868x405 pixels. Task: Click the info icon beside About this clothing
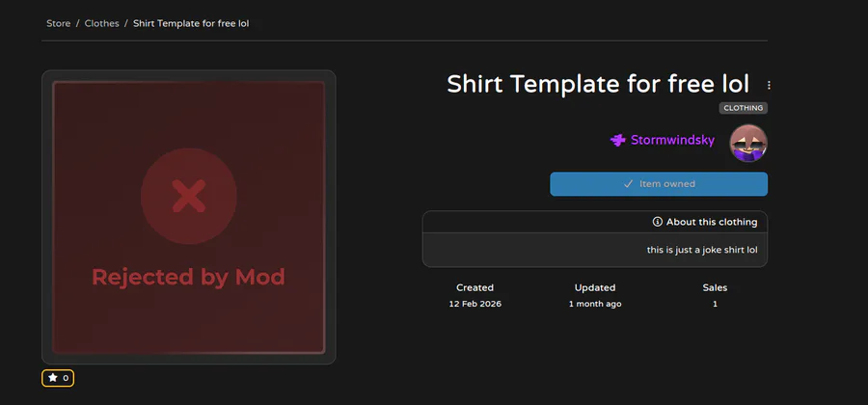click(x=658, y=222)
